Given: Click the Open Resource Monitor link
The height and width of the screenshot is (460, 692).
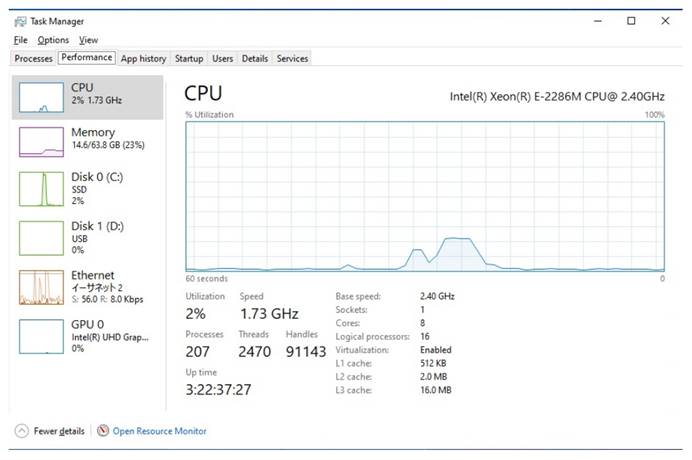Looking at the screenshot, I should 159,431.
